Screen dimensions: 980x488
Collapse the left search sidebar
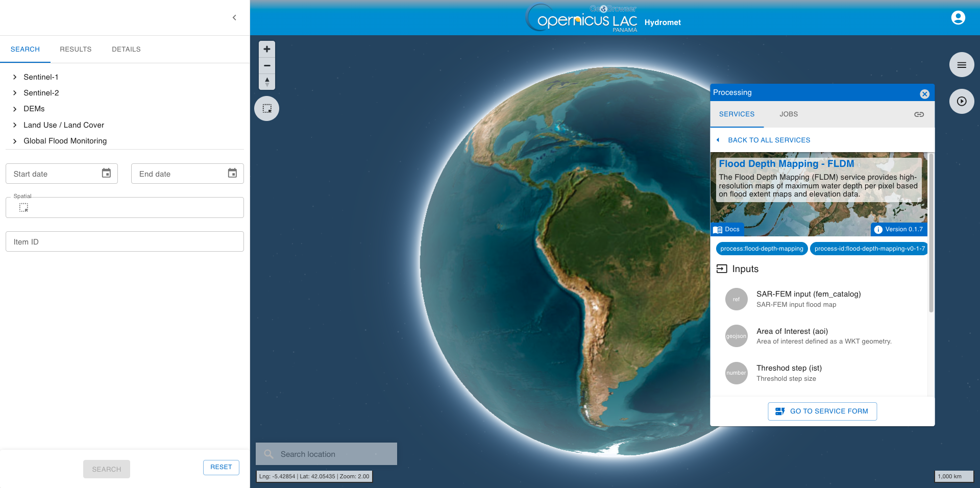[x=234, y=18]
